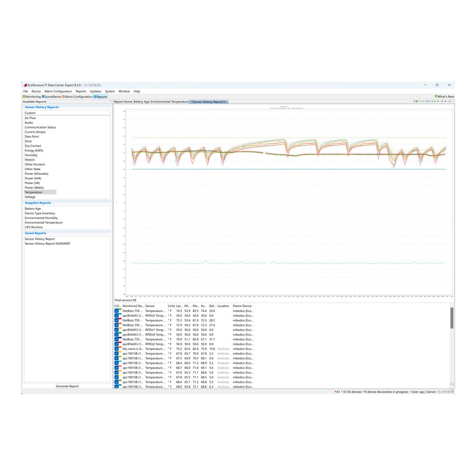
Task: Uncheck the RPDU4 Temp sensor row
Action: 117,335
